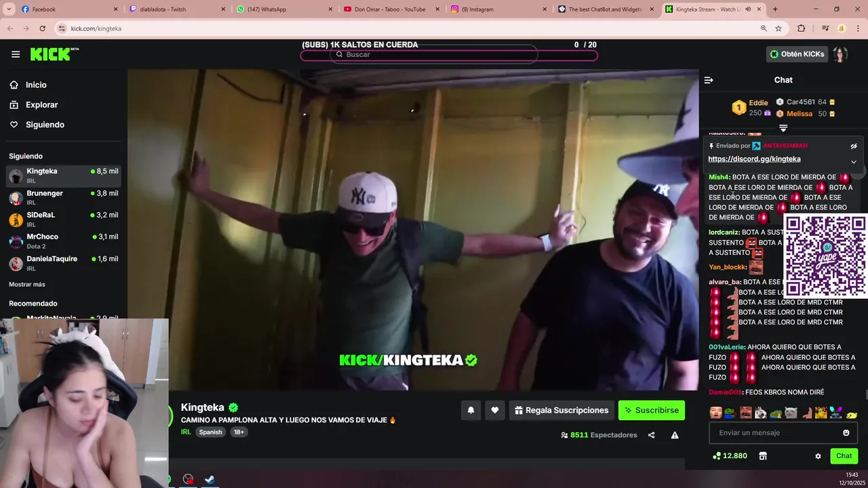The width and height of the screenshot is (868, 488).
Task: Open media control music-list icon
Action: [825, 28]
